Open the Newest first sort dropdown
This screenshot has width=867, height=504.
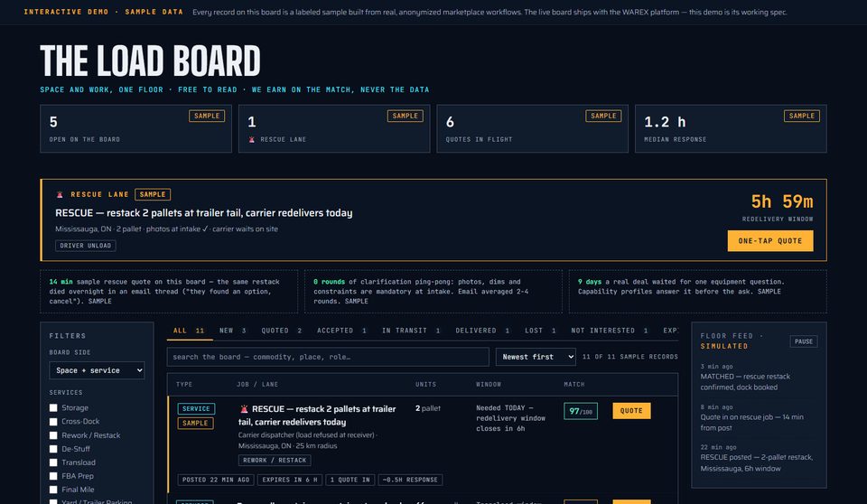[536, 357]
